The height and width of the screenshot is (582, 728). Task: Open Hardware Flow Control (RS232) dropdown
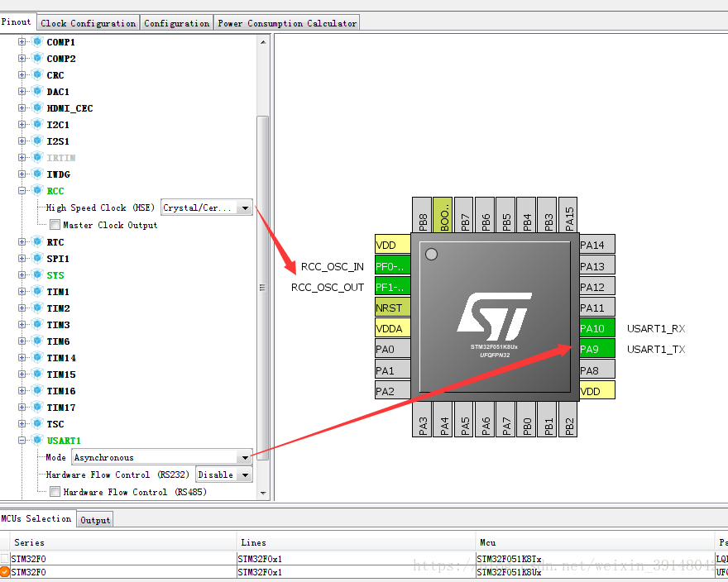(224, 475)
